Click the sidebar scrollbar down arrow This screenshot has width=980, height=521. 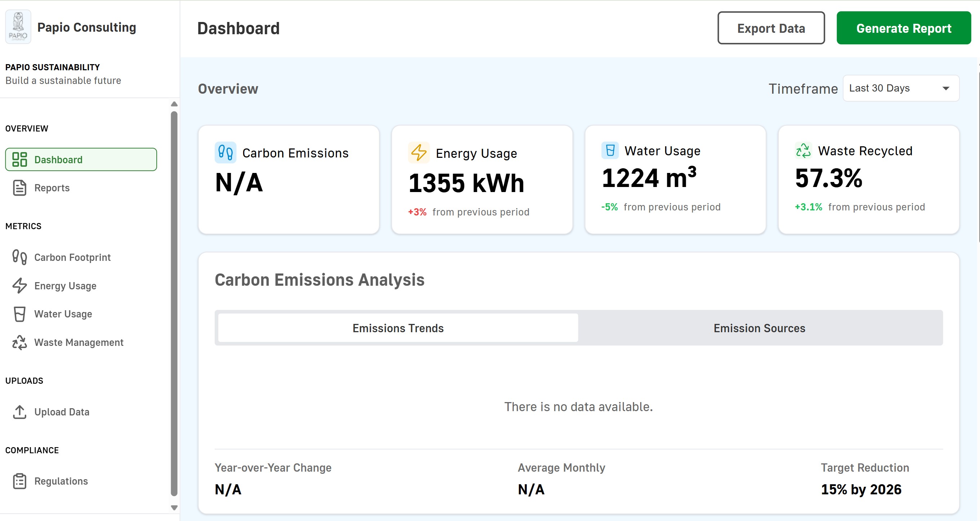pyautogui.click(x=174, y=507)
